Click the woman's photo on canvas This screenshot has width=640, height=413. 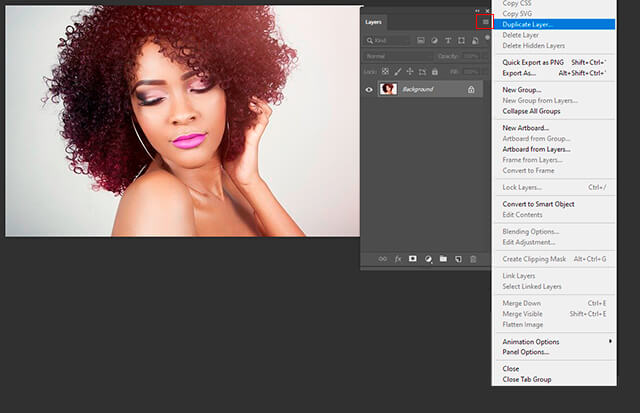click(x=182, y=121)
